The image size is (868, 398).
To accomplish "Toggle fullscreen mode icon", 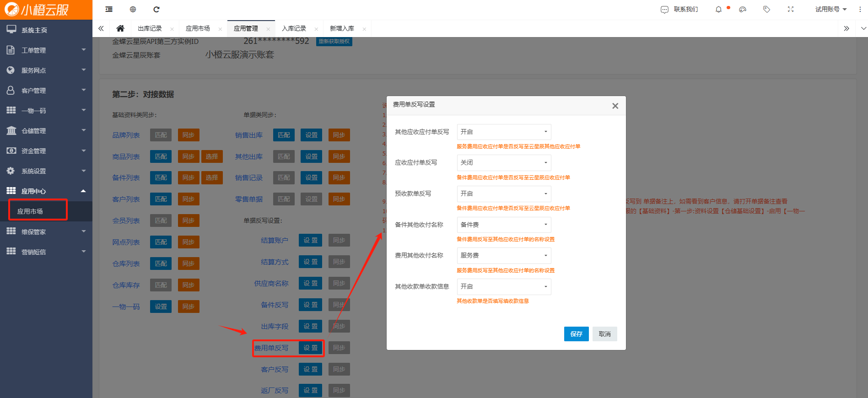I will pyautogui.click(x=790, y=9).
